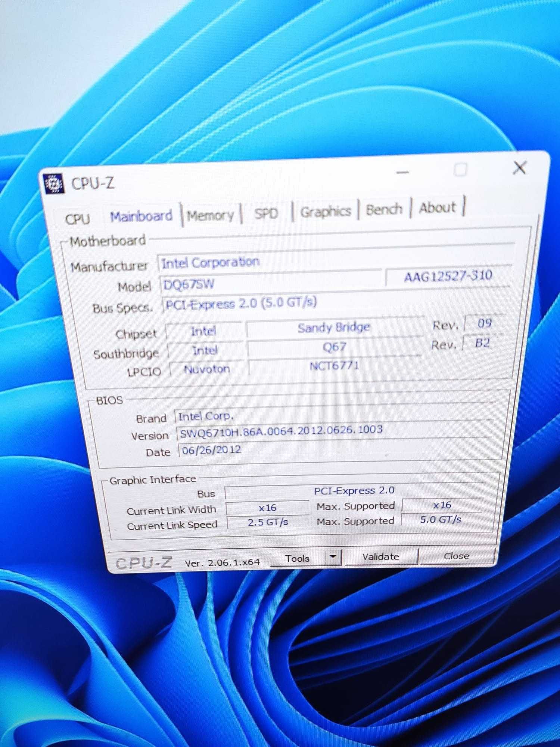Click Max. Supported speed 5.0 GT/s
560x747 pixels.
point(441,520)
